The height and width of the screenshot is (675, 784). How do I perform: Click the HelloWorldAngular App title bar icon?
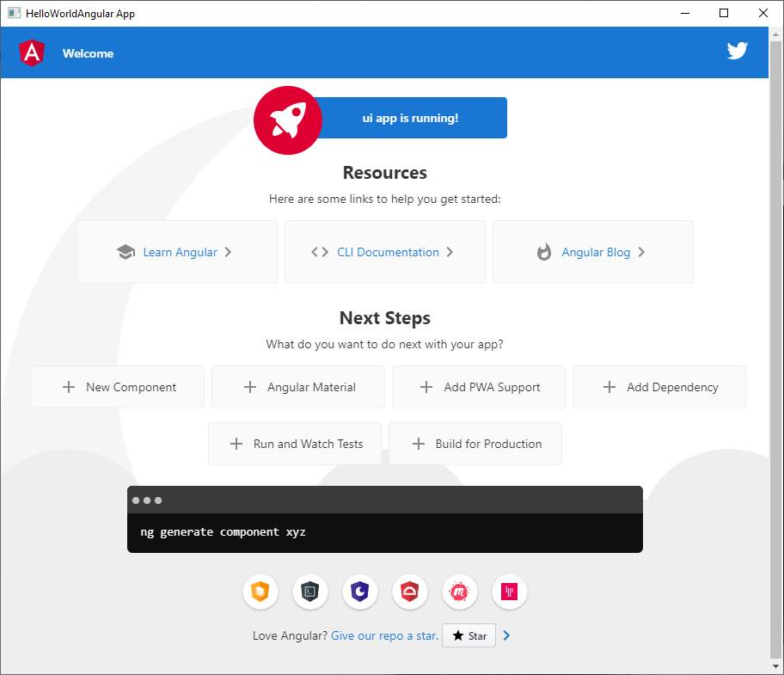14,13
